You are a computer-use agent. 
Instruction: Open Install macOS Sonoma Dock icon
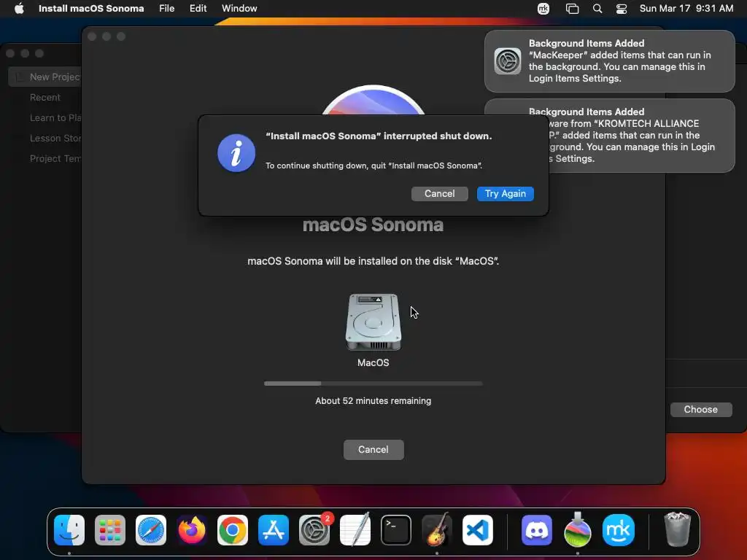click(578, 530)
